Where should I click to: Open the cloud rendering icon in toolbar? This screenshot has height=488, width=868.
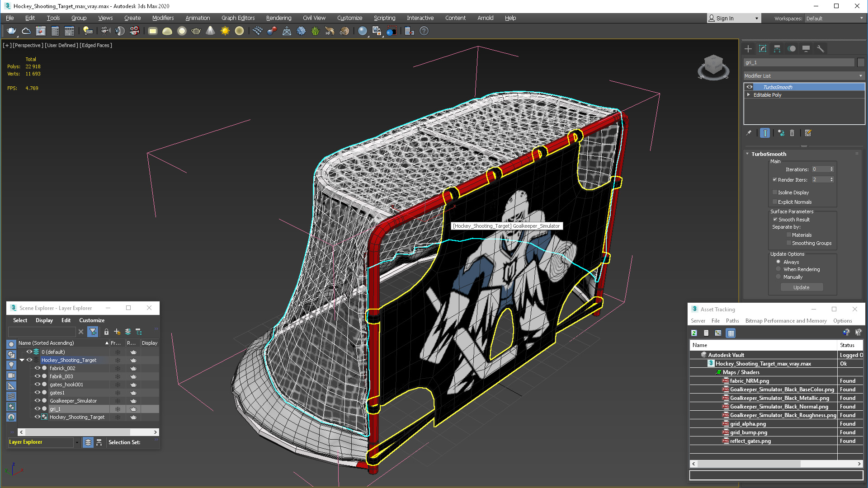(26, 31)
